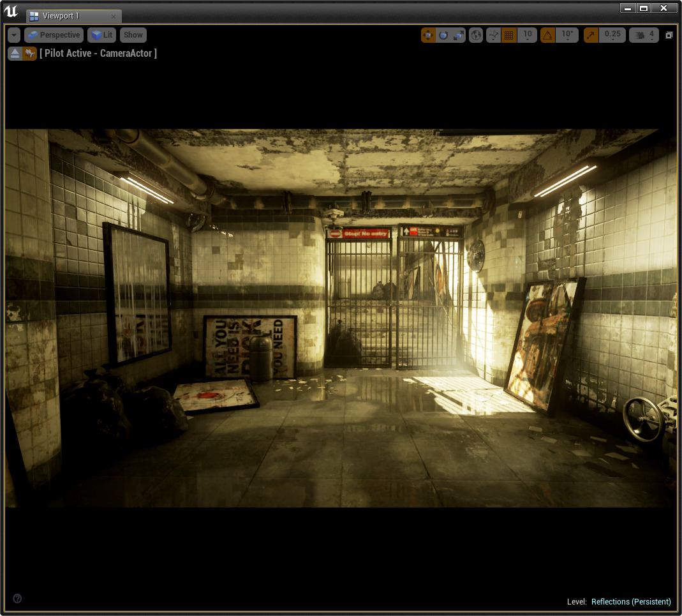Maximize the editor window
The height and width of the screenshot is (616, 682).
click(644, 8)
